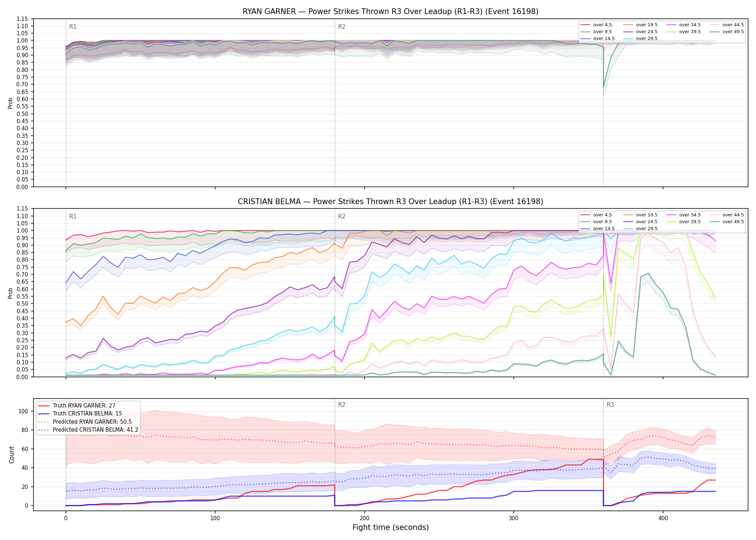
Task: Click the Count axis tick label 20
Action: [x=24, y=487]
